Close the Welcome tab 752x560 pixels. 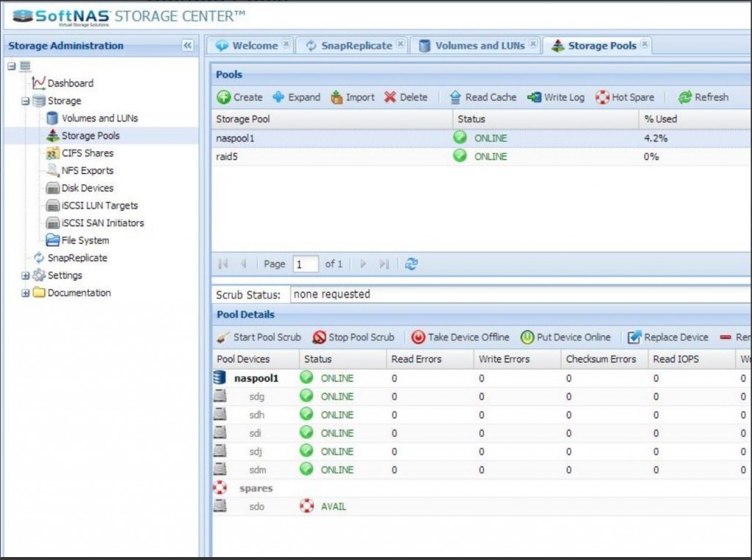pos(286,44)
